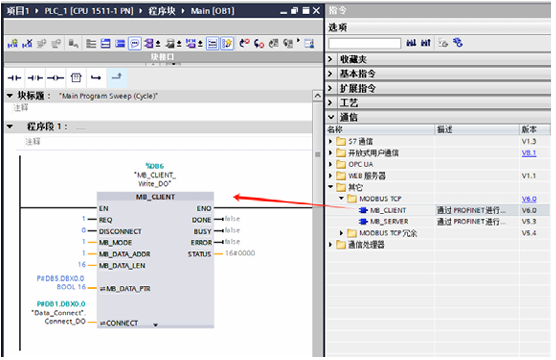Expand the S7 通信 folder

(x=330, y=142)
